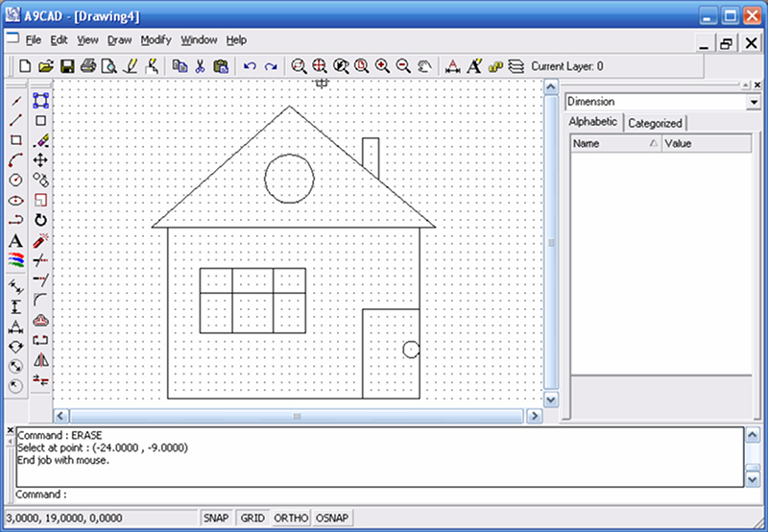Image resolution: width=768 pixels, height=532 pixels.
Task: Open the Draw menu
Action: 119,40
